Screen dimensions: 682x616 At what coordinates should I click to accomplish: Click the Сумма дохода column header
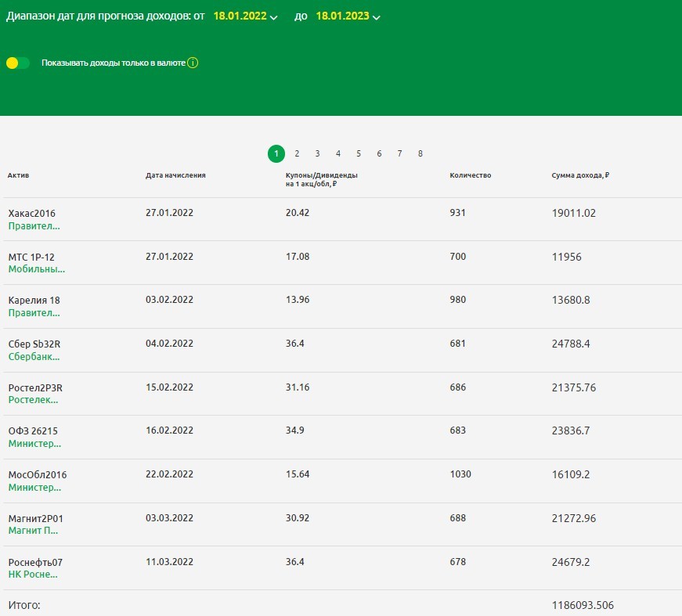click(579, 175)
